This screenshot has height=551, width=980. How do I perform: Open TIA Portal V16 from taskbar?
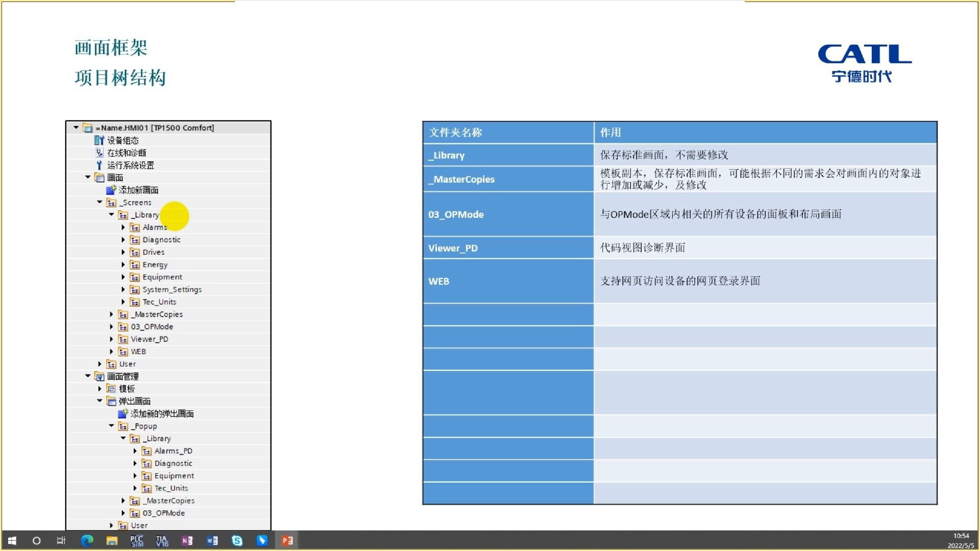click(x=162, y=541)
